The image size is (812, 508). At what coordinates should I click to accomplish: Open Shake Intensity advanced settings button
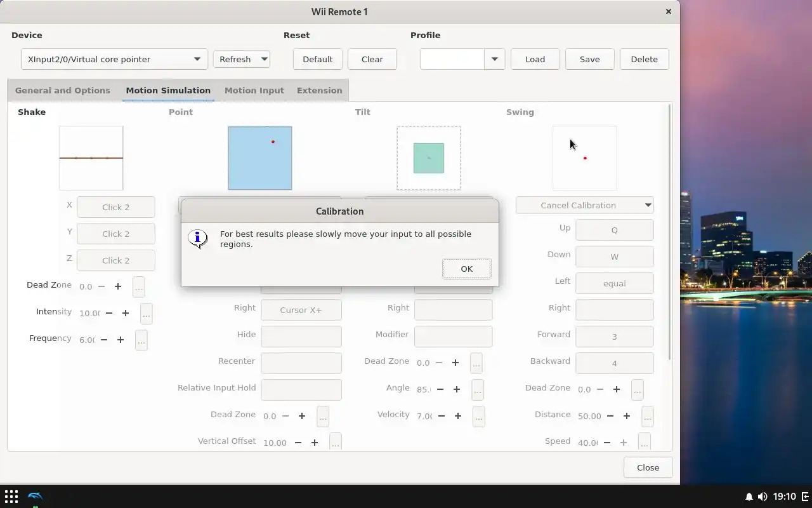(x=146, y=313)
